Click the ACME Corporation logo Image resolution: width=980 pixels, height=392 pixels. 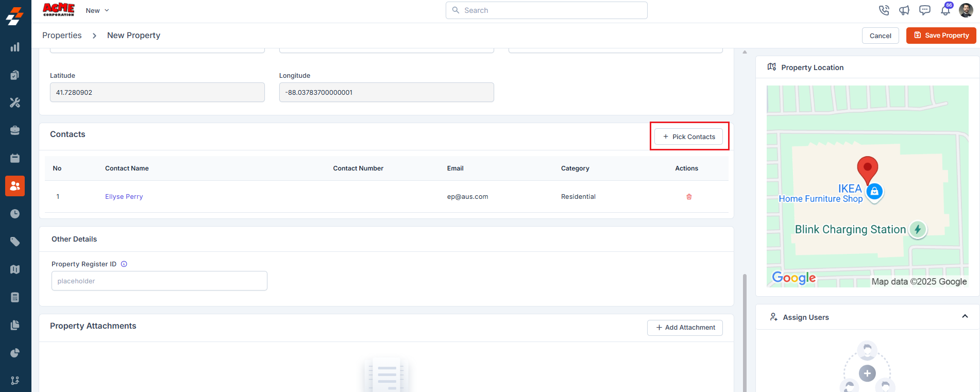click(x=59, y=10)
